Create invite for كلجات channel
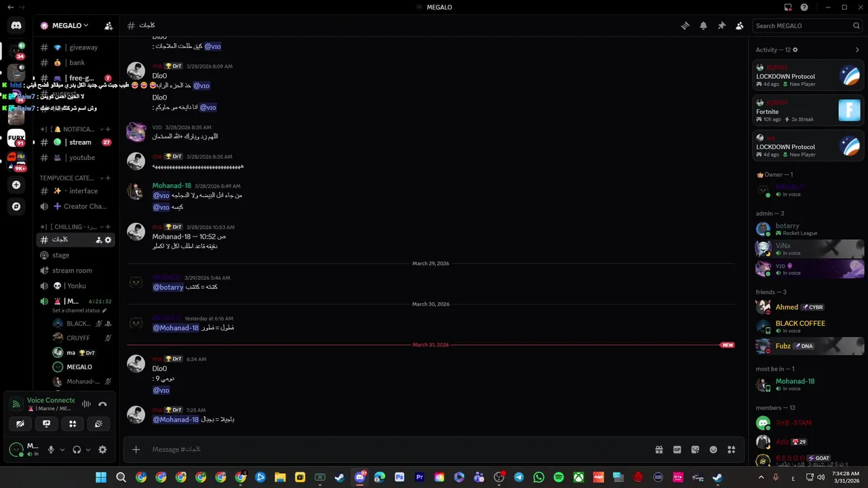The height and width of the screenshot is (488, 868). tap(99, 240)
